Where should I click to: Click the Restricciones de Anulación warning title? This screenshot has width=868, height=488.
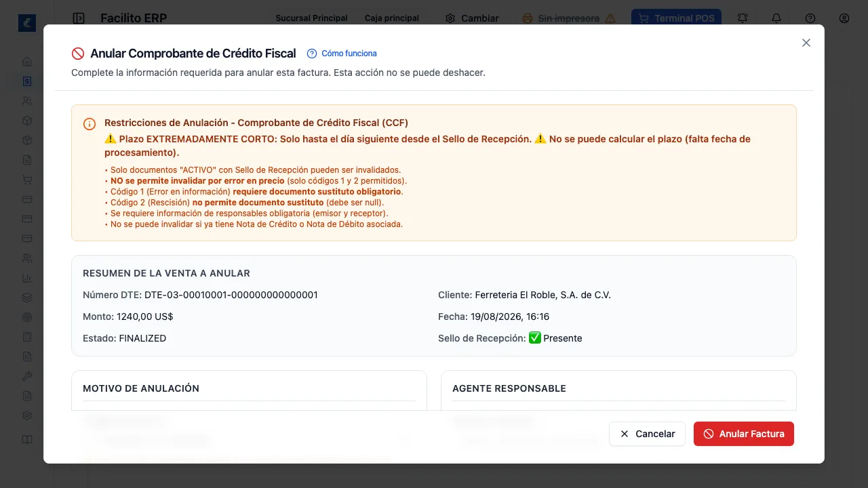pyautogui.click(x=256, y=123)
